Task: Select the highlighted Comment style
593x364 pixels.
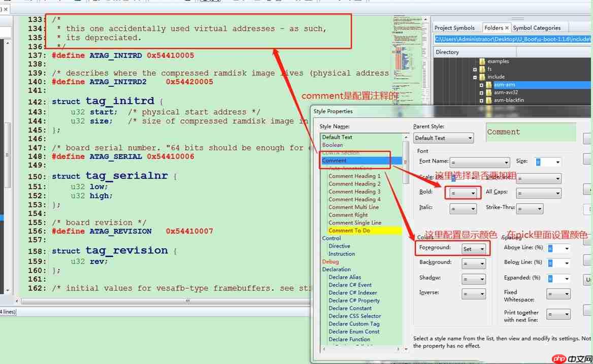Action: click(x=361, y=160)
